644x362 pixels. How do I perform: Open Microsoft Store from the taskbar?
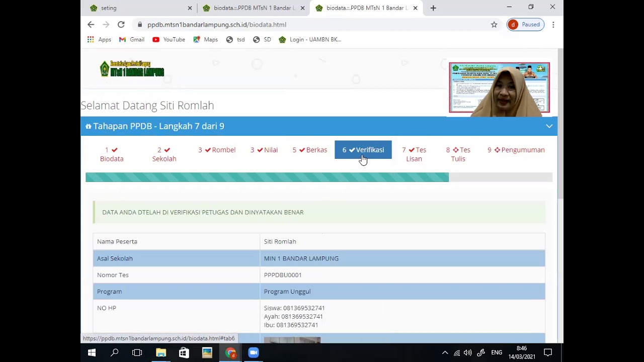pos(184,352)
